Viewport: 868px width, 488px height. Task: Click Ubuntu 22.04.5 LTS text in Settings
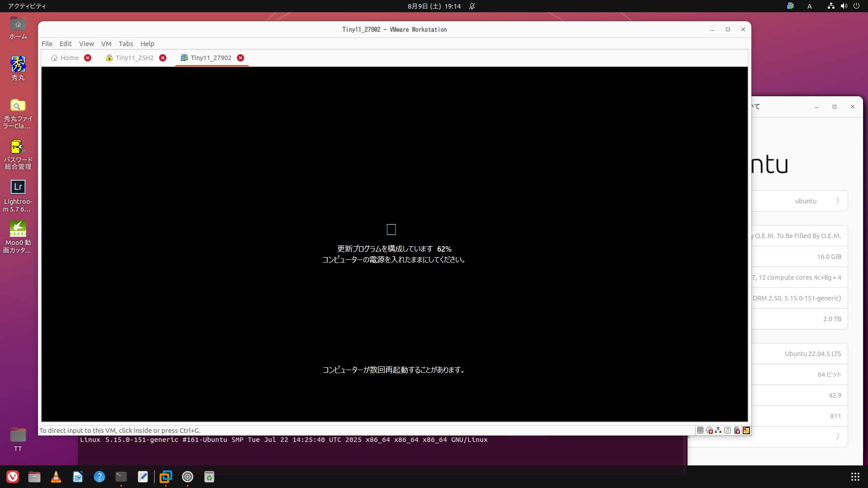click(813, 354)
